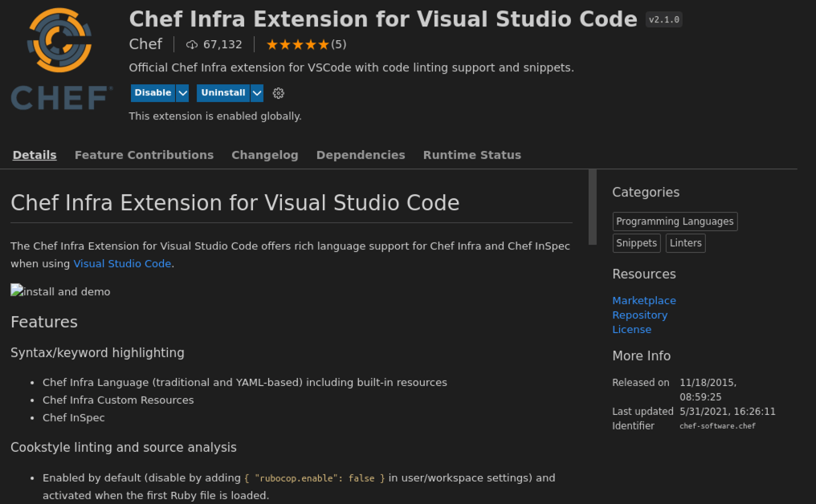This screenshot has width=816, height=504.
Task: Expand the Disable dropdown arrow
Action: coord(182,93)
